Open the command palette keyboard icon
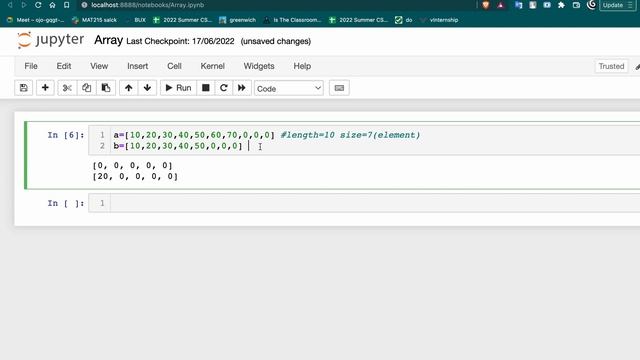The width and height of the screenshot is (640, 360). coord(339,88)
